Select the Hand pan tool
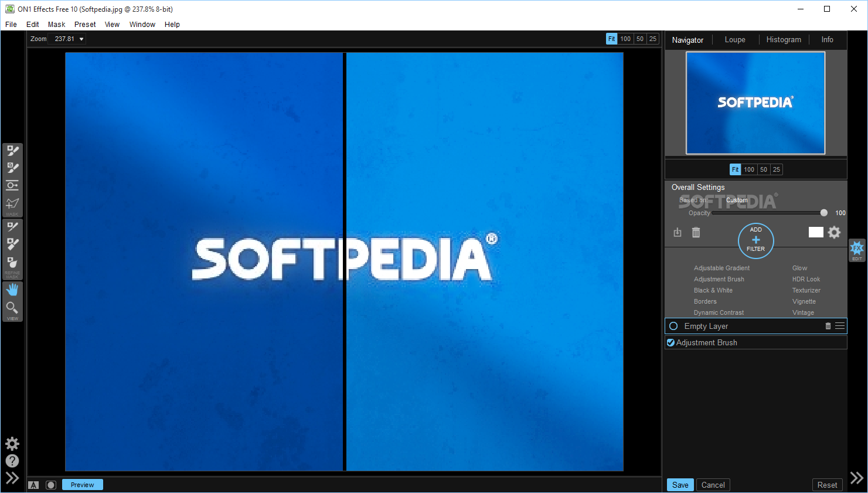 12,290
